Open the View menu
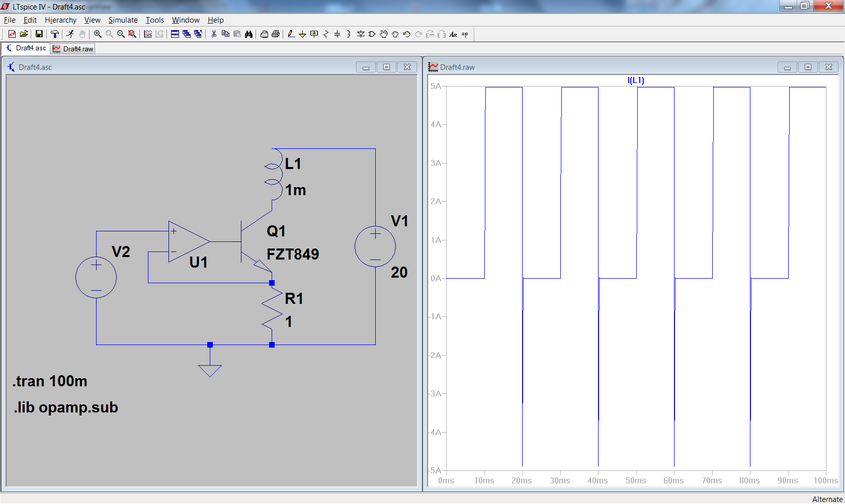The image size is (845, 504). 92,20
